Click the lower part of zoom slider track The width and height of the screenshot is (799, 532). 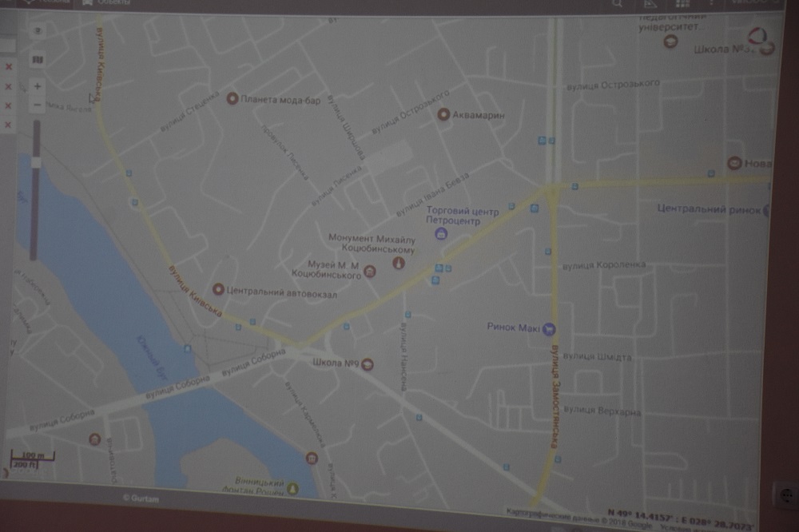[35, 214]
